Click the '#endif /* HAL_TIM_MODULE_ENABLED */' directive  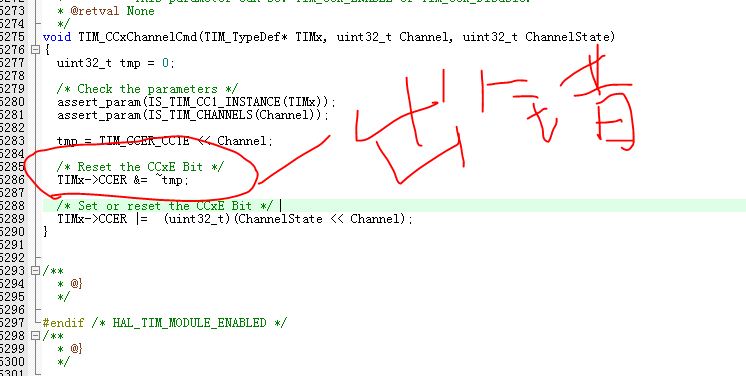tap(165, 323)
